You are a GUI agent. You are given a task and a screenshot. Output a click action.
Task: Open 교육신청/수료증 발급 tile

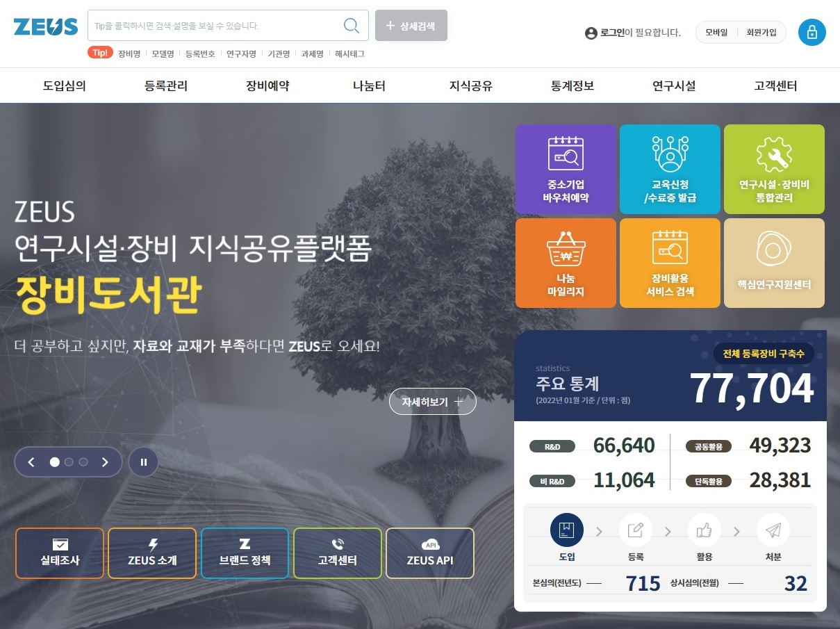[670, 169]
